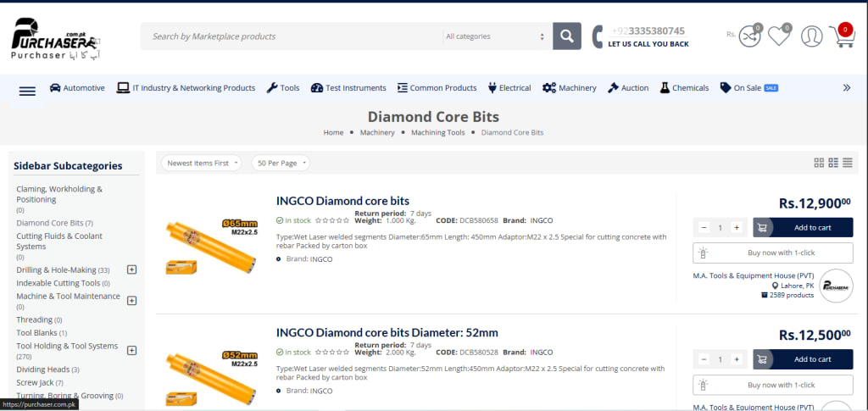Click the search by Marketplace products field
Viewport: 868px width, 411px height.
[293, 36]
